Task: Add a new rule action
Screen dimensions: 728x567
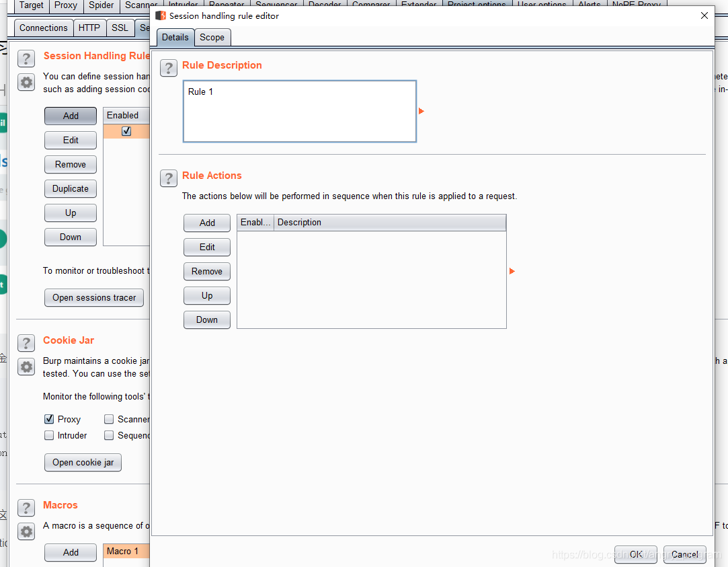Action: pyautogui.click(x=207, y=223)
